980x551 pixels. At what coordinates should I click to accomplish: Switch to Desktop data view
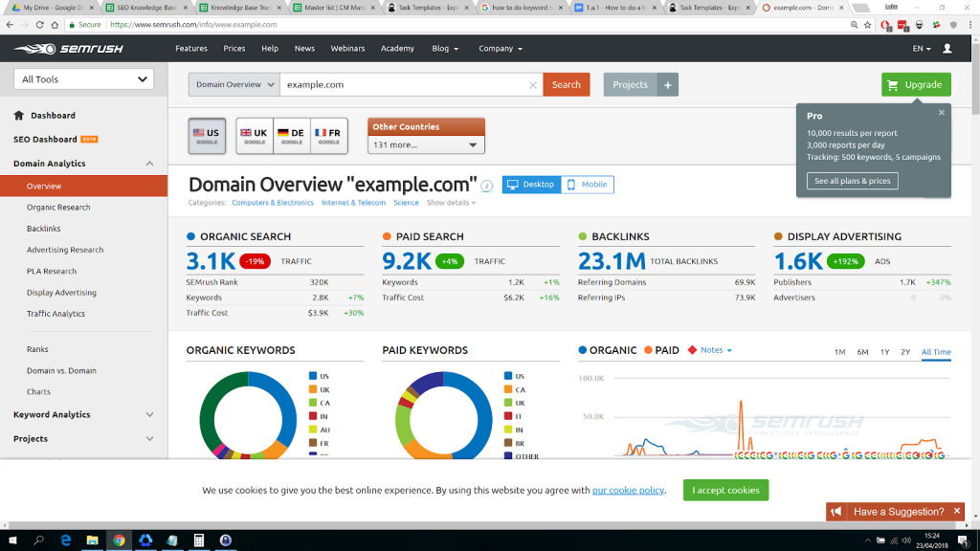[531, 185]
